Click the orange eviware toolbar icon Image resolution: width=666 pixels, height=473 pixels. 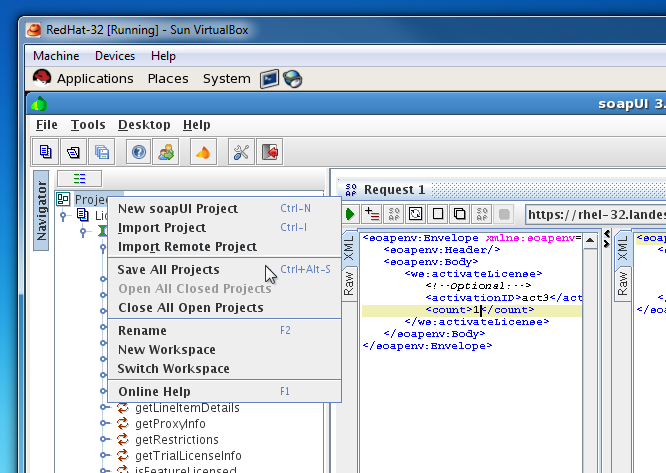[203, 152]
